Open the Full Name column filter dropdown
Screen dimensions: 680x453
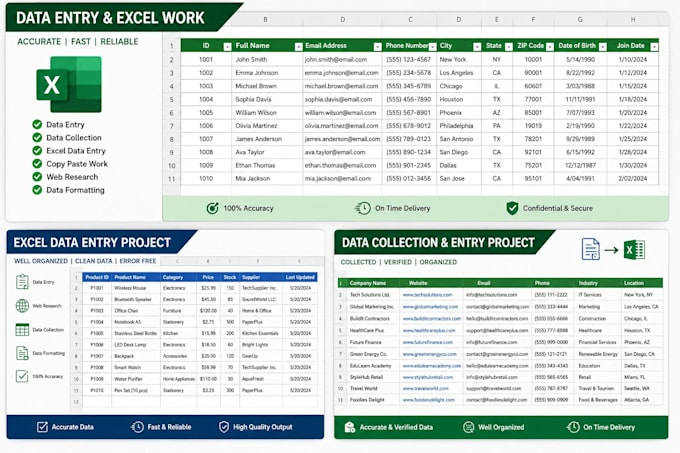coord(298,47)
